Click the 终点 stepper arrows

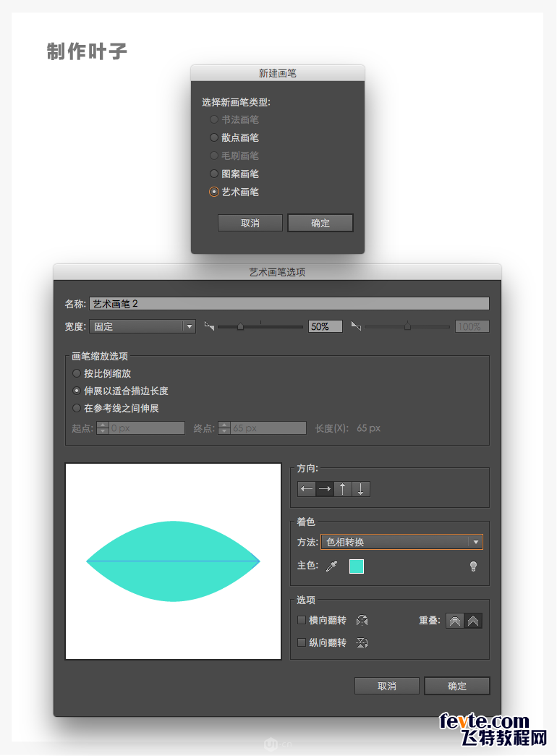(224, 428)
